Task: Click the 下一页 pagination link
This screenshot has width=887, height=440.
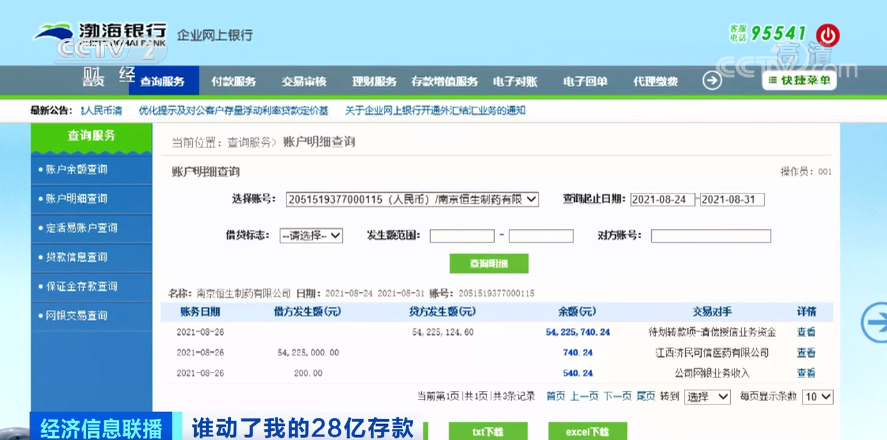Action: pyautogui.click(x=617, y=396)
